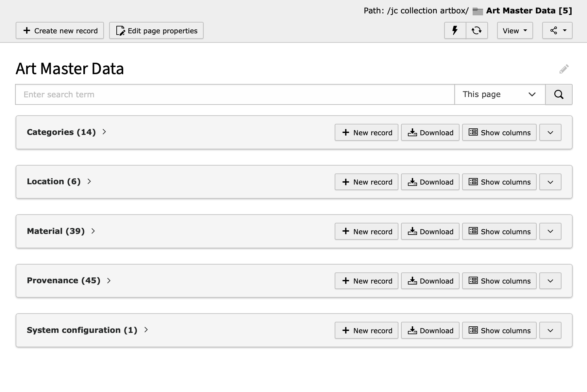Download the Provenance table records
587x392 pixels.
(x=430, y=281)
